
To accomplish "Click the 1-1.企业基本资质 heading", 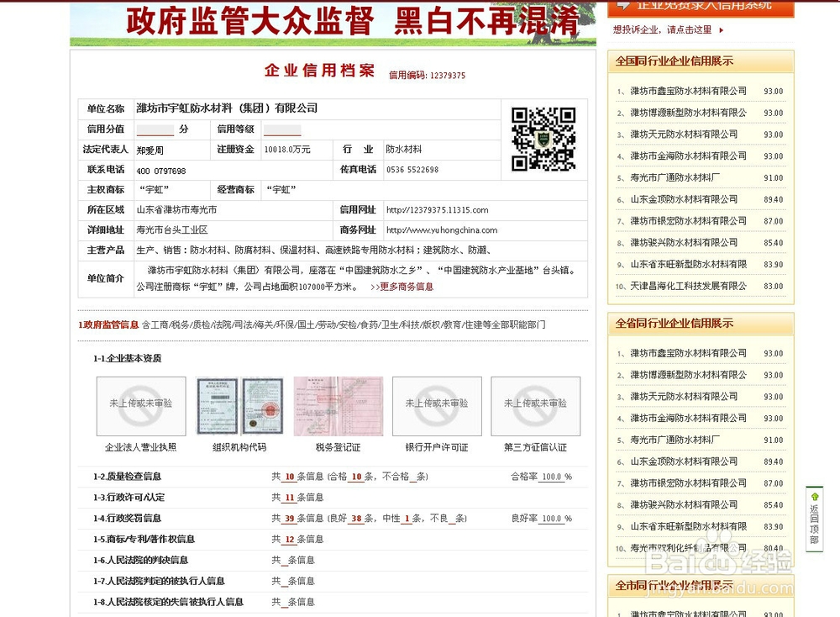I will 128,359.
